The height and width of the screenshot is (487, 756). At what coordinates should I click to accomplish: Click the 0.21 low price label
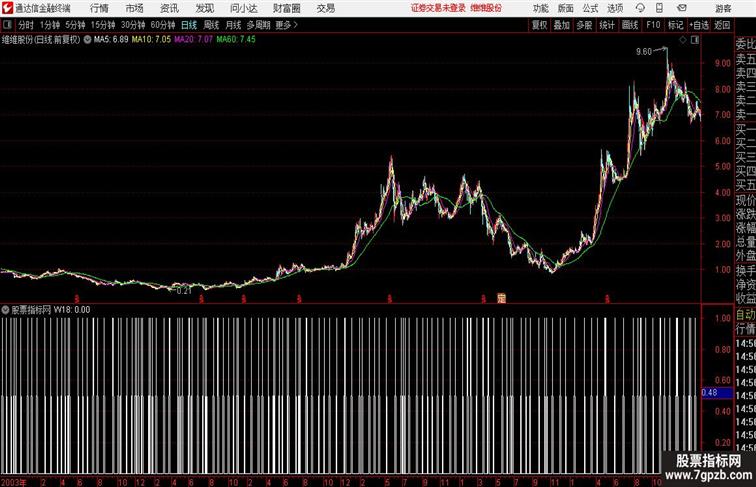tap(184, 291)
